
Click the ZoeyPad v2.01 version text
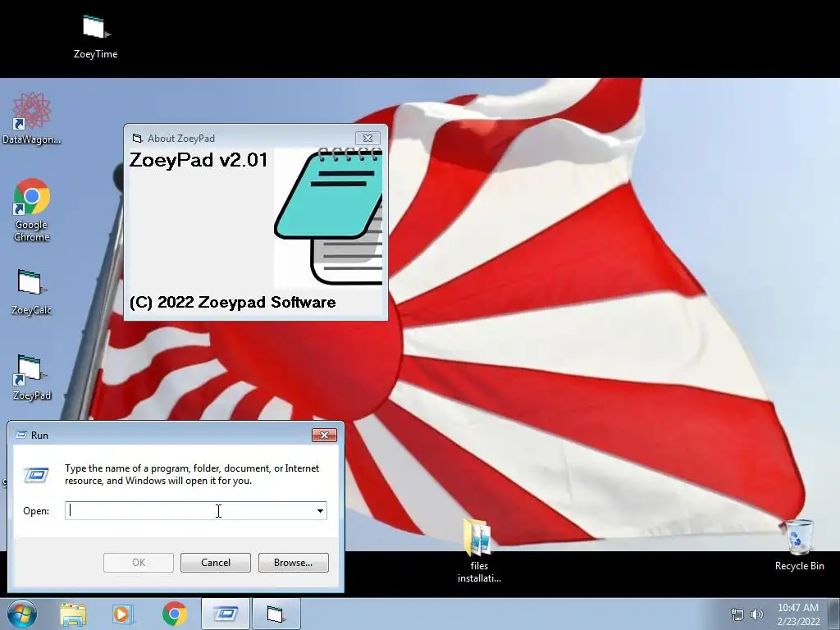click(199, 160)
